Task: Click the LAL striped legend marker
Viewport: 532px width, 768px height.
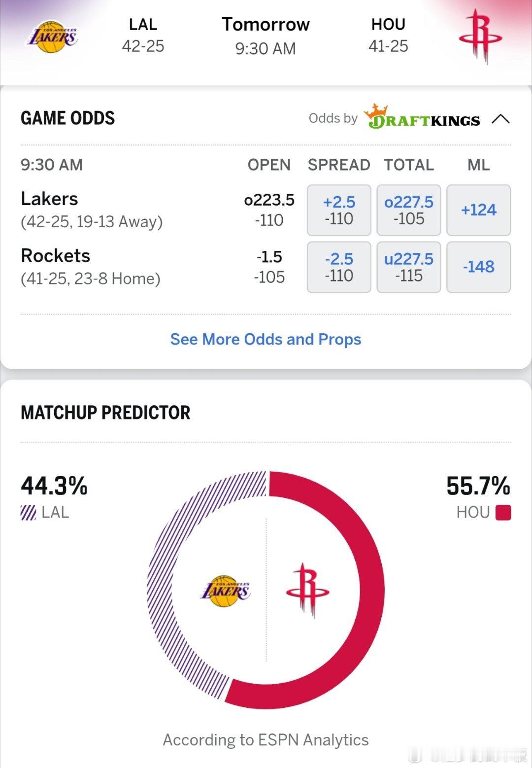Action: pyautogui.click(x=29, y=512)
